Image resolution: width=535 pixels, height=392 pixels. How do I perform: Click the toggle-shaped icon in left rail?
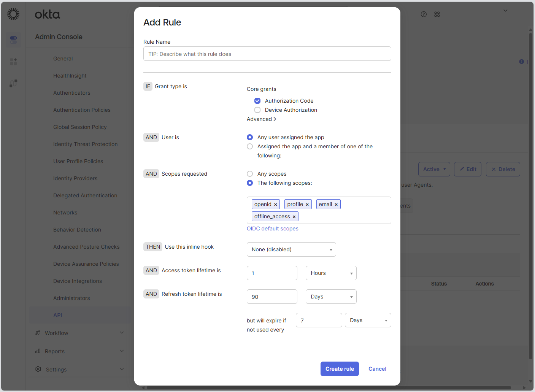click(x=13, y=40)
